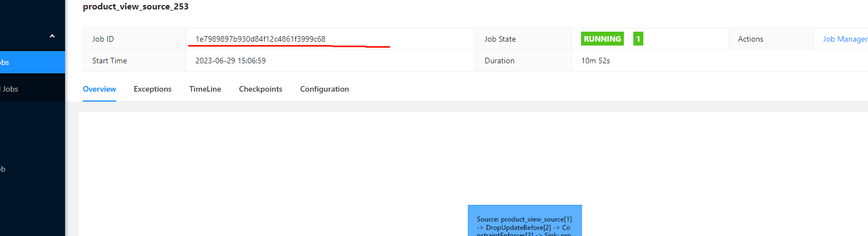The image size is (868, 236).
Task: View the Configuration tab
Action: click(325, 89)
